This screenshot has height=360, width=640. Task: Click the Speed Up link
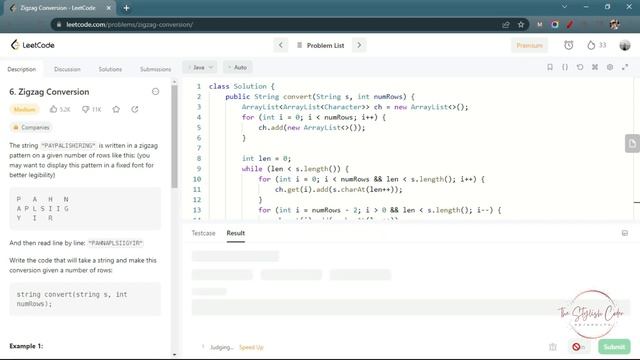pyautogui.click(x=251, y=347)
